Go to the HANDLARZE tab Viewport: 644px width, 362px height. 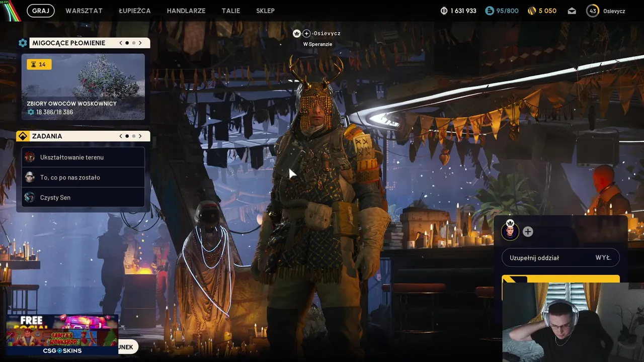pos(186,11)
